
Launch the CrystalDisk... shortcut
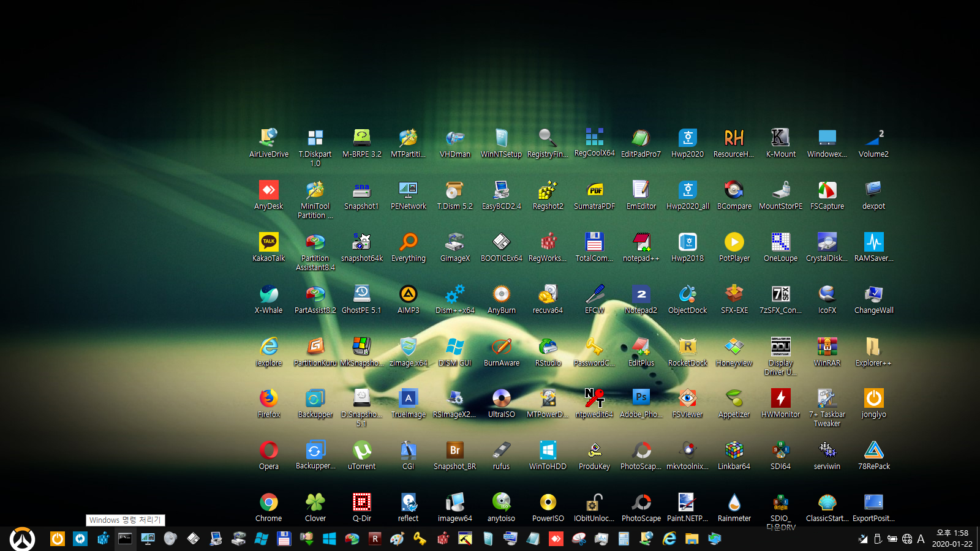[x=827, y=247]
